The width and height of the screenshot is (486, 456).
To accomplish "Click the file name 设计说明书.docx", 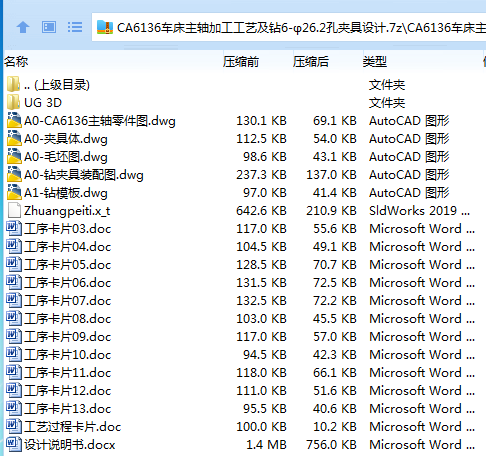I will pyautogui.click(x=70, y=445).
